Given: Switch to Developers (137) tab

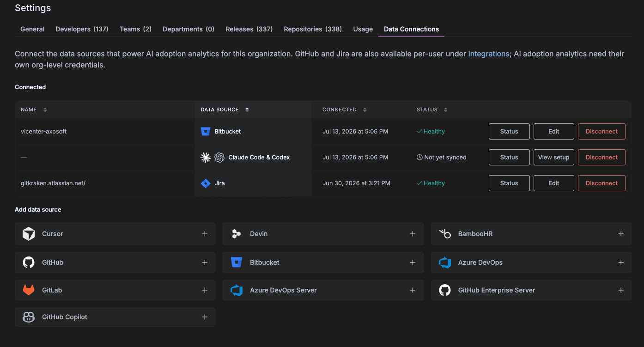Looking at the screenshot, I should pos(82,29).
